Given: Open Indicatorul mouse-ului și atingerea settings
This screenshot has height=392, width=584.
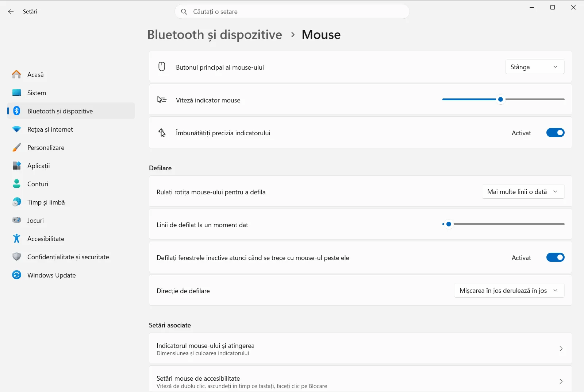Looking at the screenshot, I should pos(360,349).
